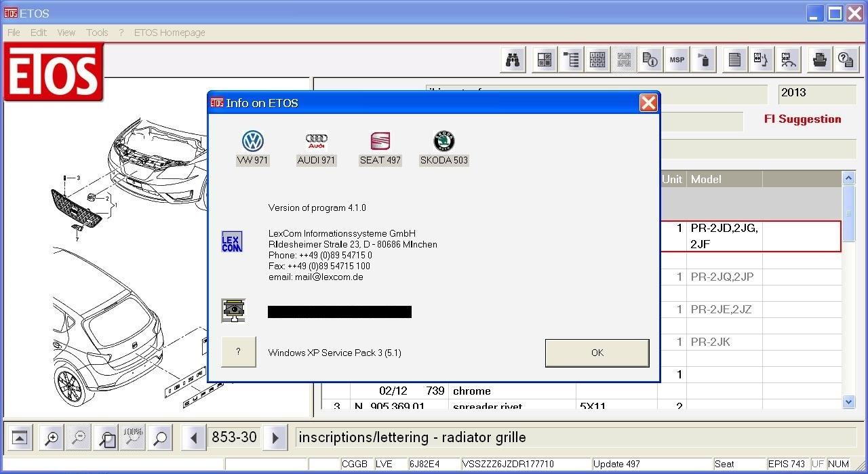The image size is (868, 474).
Task: Click parts table scrollbar up arrow
Action: [x=848, y=178]
